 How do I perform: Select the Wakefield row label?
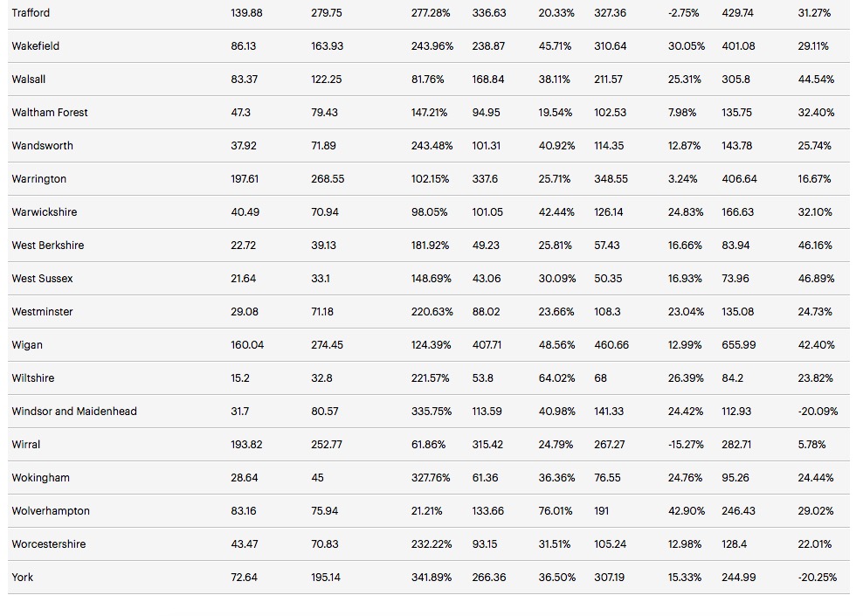[x=36, y=46]
